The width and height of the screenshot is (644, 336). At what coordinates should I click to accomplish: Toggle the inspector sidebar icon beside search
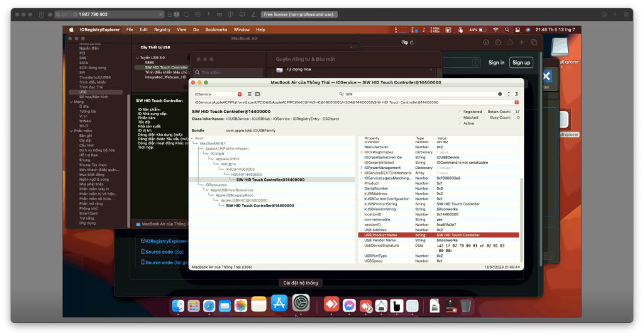(517, 94)
